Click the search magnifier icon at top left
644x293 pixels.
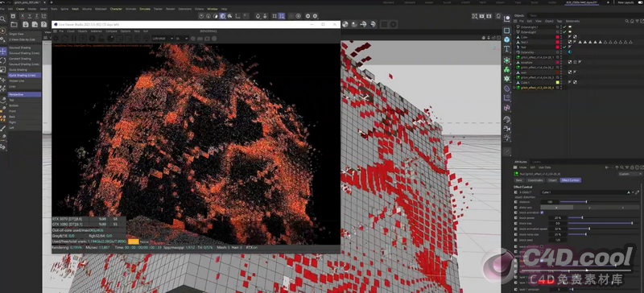pyautogui.click(x=3, y=19)
